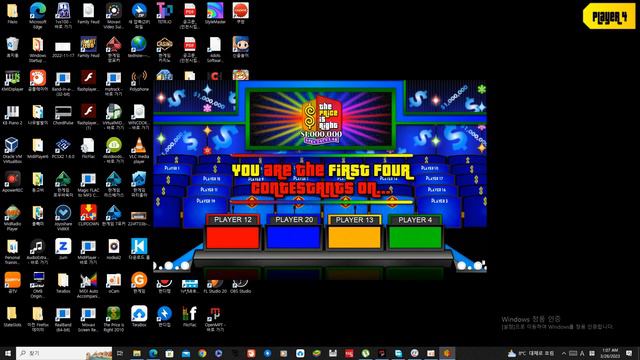
Task: Open the orange G Hangame desktop icon
Action: click(139, 283)
